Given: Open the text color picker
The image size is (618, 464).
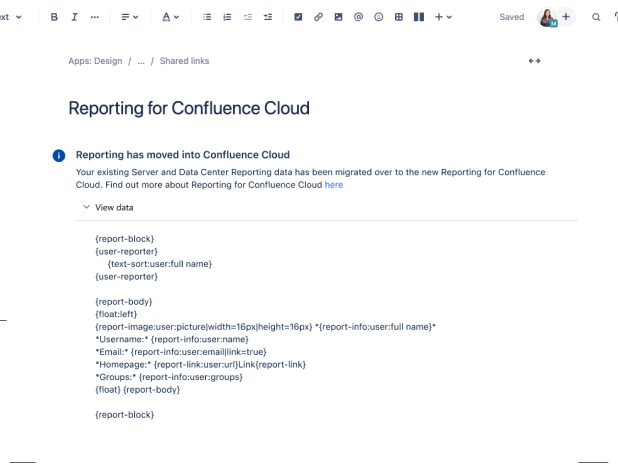Looking at the screenshot, I should click(171, 17).
